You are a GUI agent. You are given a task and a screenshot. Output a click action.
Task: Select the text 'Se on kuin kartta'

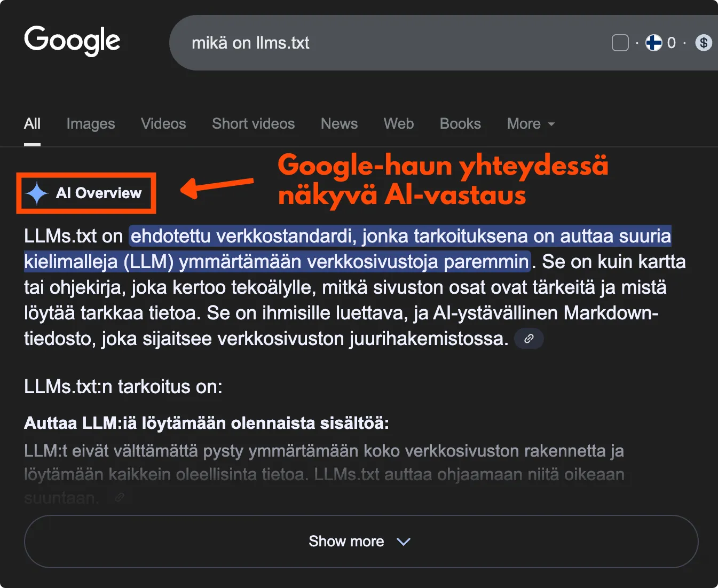[x=614, y=262]
